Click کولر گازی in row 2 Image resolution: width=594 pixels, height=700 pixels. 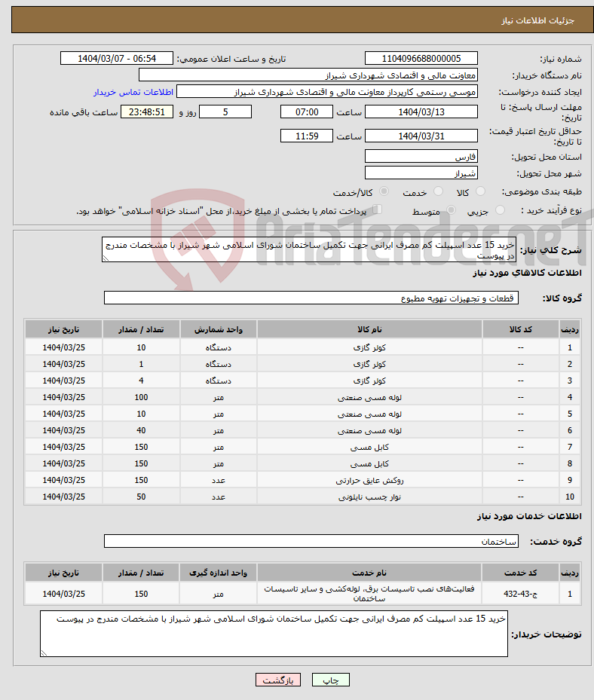[x=369, y=364]
